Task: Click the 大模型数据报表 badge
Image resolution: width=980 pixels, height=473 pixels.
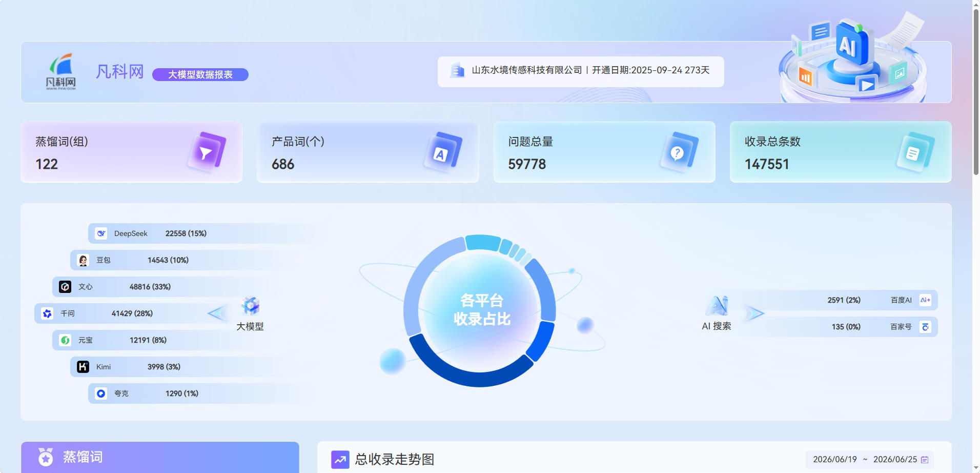Action: pyautogui.click(x=200, y=75)
